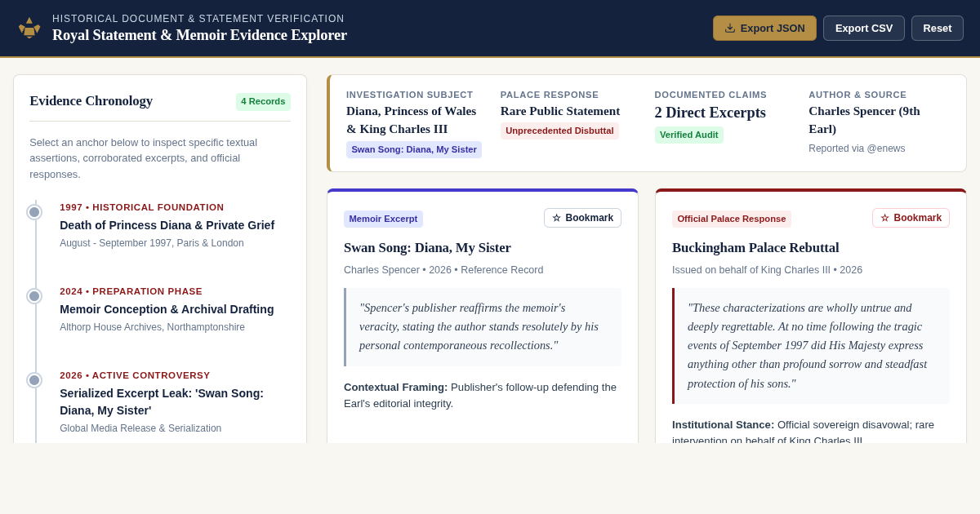Click the royal crest logo icon
Screen dimensions: 980x514
tap(29, 28)
